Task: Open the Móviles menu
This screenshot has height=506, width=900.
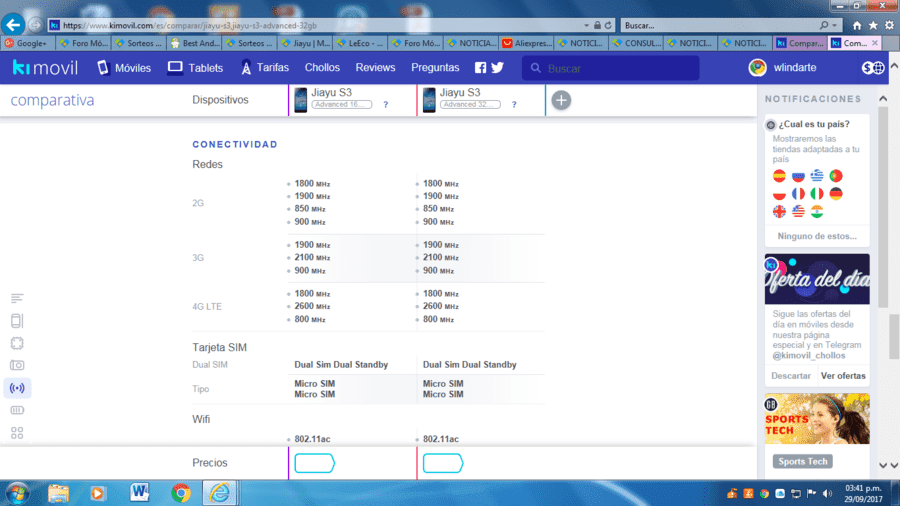Action: (x=123, y=68)
